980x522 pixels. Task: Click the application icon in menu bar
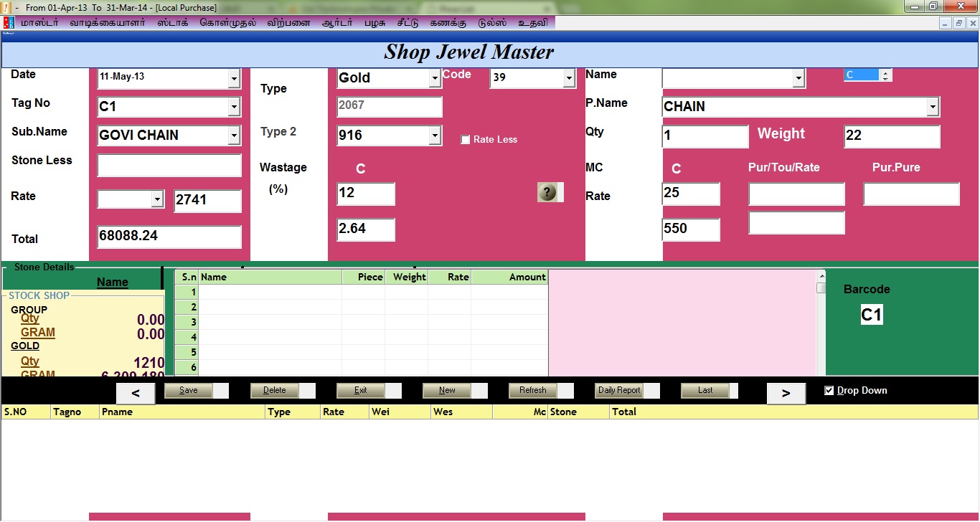point(9,23)
